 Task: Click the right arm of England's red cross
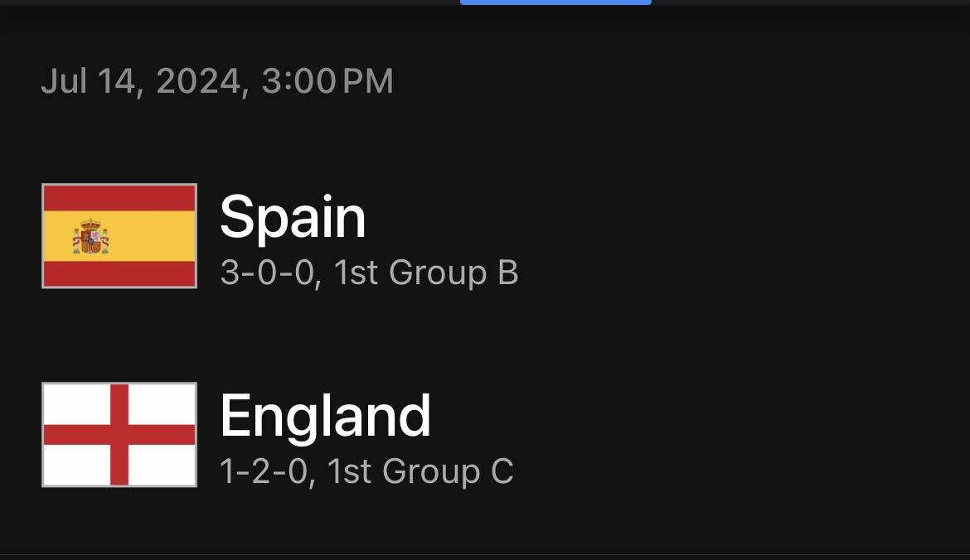click(x=162, y=435)
